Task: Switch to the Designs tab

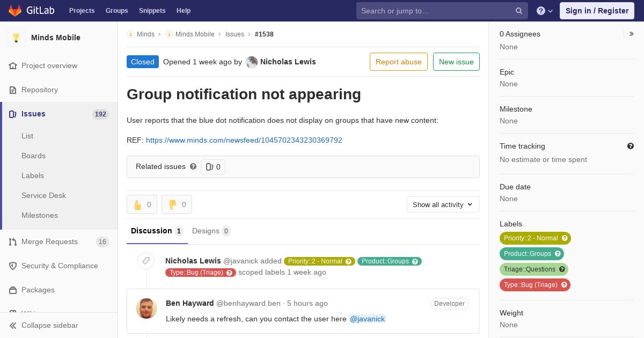Action: 211,231
